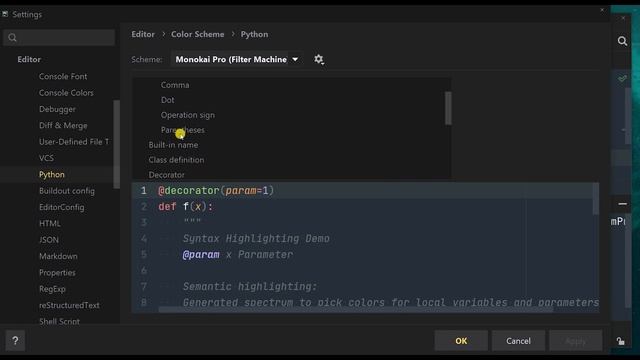Screen dimensions: 640x360
Task: Click 'Syntax Highlighting Demo' preview line
Action: [x=256, y=238]
